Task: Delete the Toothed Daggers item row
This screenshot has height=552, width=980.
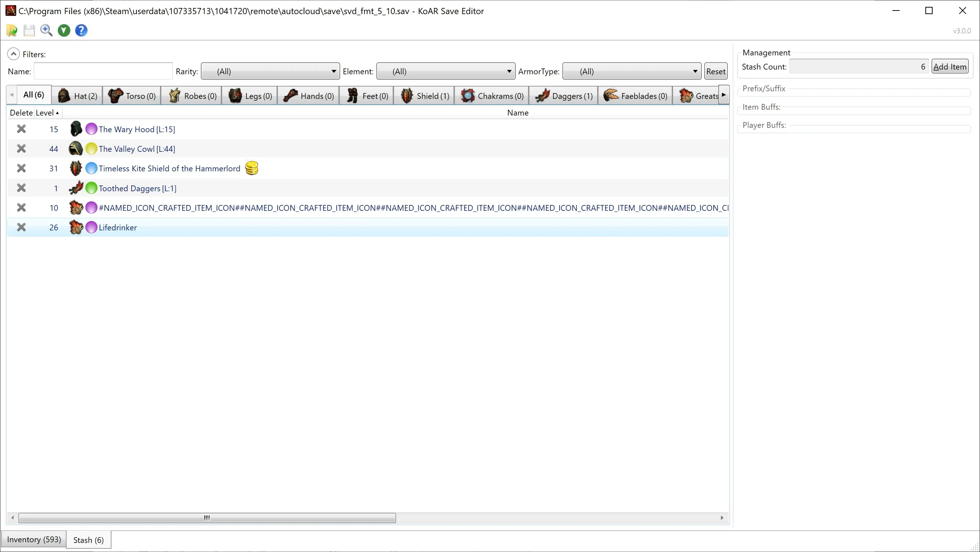Action: 21,187
